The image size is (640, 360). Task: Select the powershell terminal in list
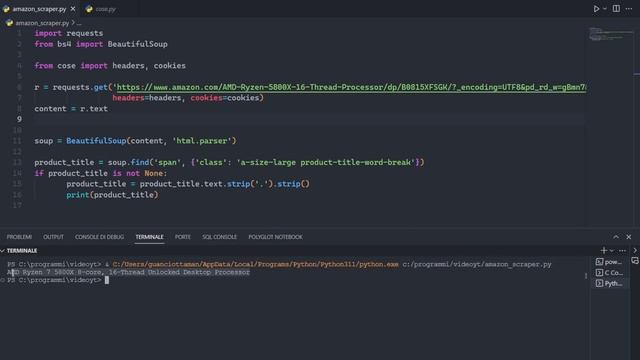(610, 262)
